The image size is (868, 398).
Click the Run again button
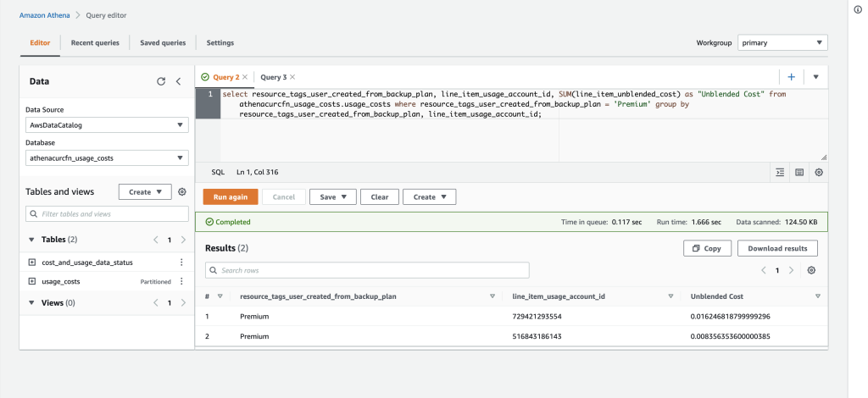click(231, 196)
